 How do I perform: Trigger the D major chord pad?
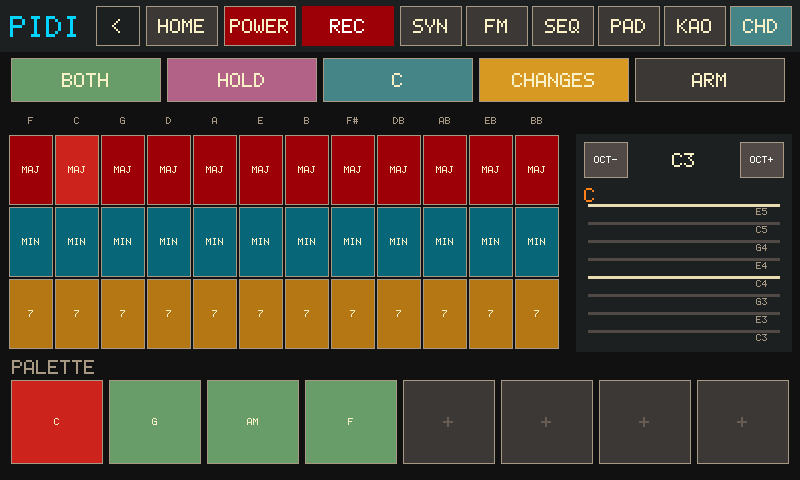[168, 170]
